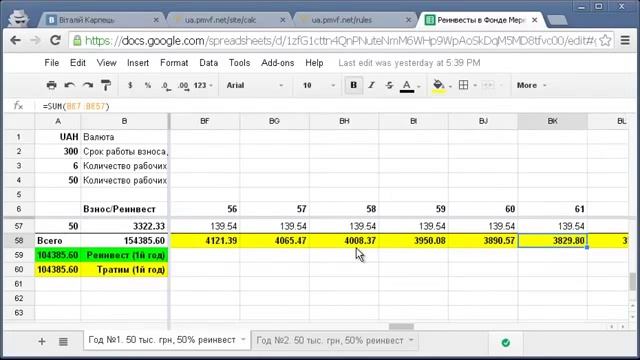Decrease decimal places icon

[165, 86]
